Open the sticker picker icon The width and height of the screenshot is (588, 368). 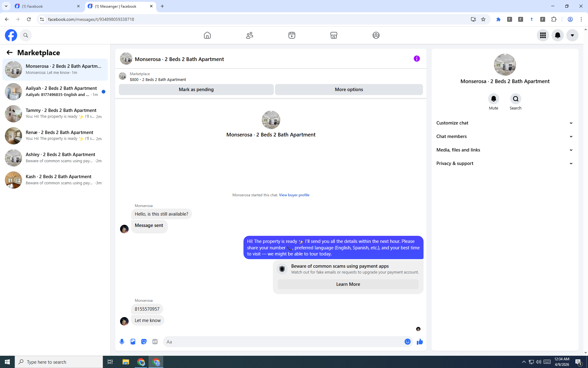pyautogui.click(x=144, y=342)
